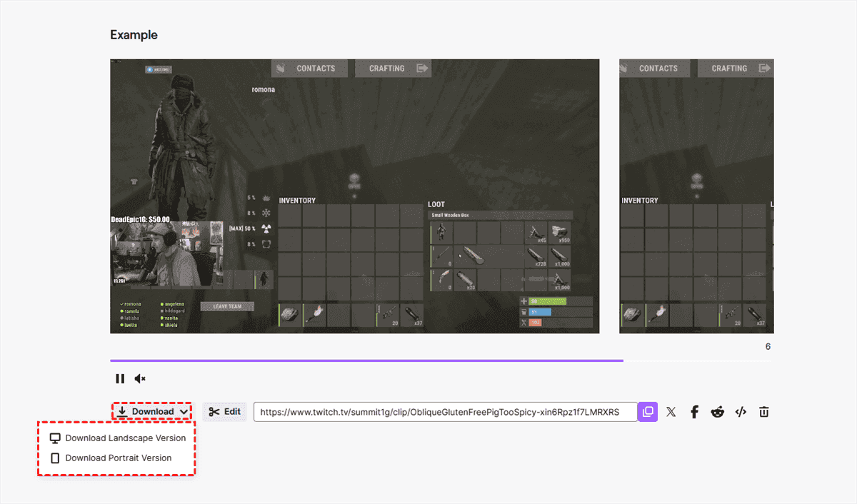This screenshot has height=504, width=857.
Task: Unmute the clip audio
Action: click(x=140, y=379)
